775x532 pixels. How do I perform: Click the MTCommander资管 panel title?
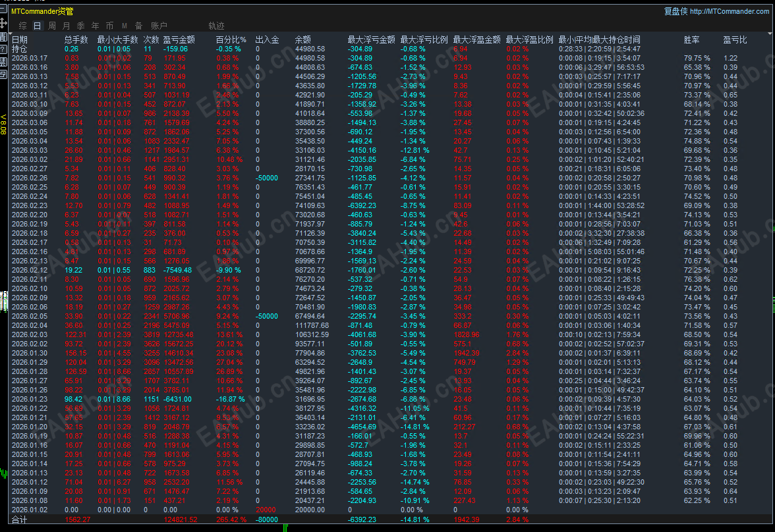(x=42, y=11)
